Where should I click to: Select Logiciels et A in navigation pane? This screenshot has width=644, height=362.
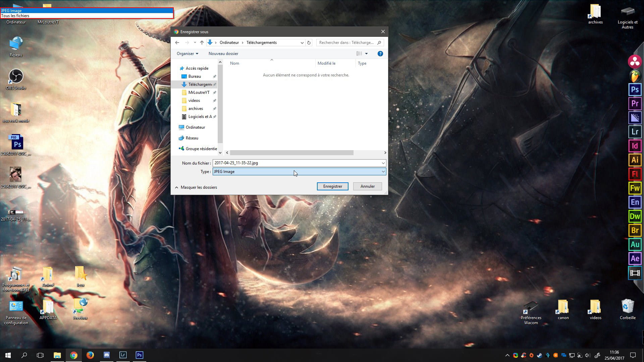point(200,117)
